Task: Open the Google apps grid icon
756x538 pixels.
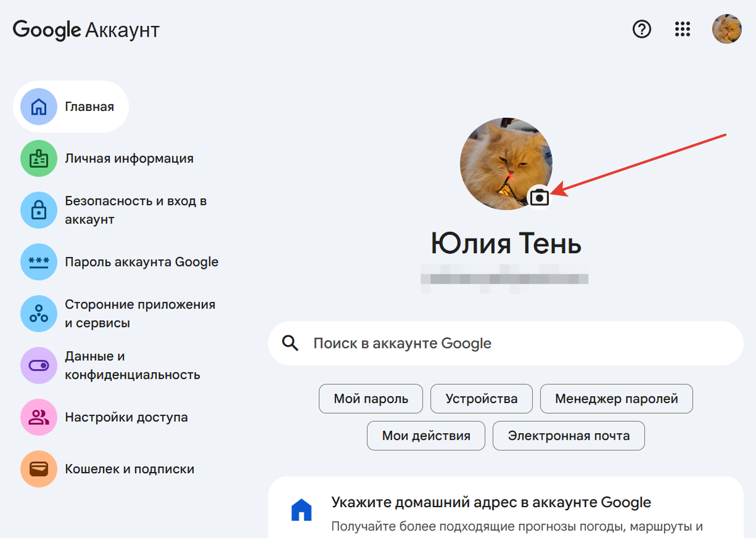Action: click(682, 29)
